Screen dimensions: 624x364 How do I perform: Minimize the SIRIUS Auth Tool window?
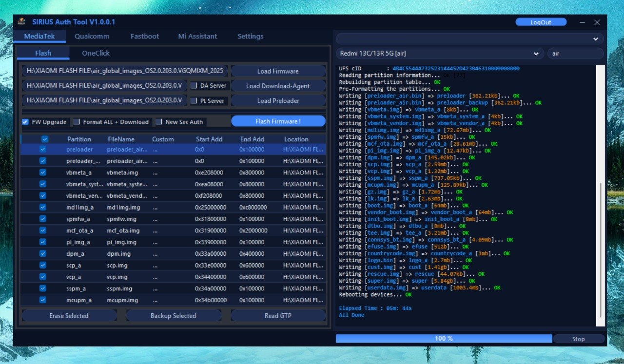(583, 22)
